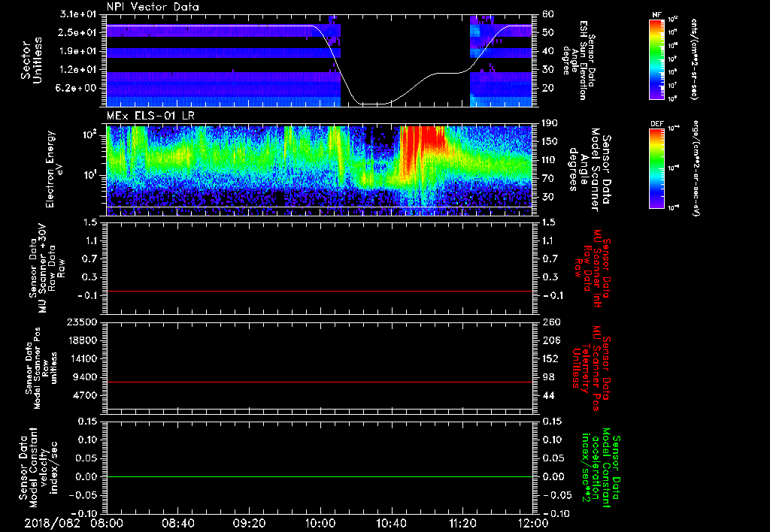Click the NPI Vector Data panel title

point(153,7)
